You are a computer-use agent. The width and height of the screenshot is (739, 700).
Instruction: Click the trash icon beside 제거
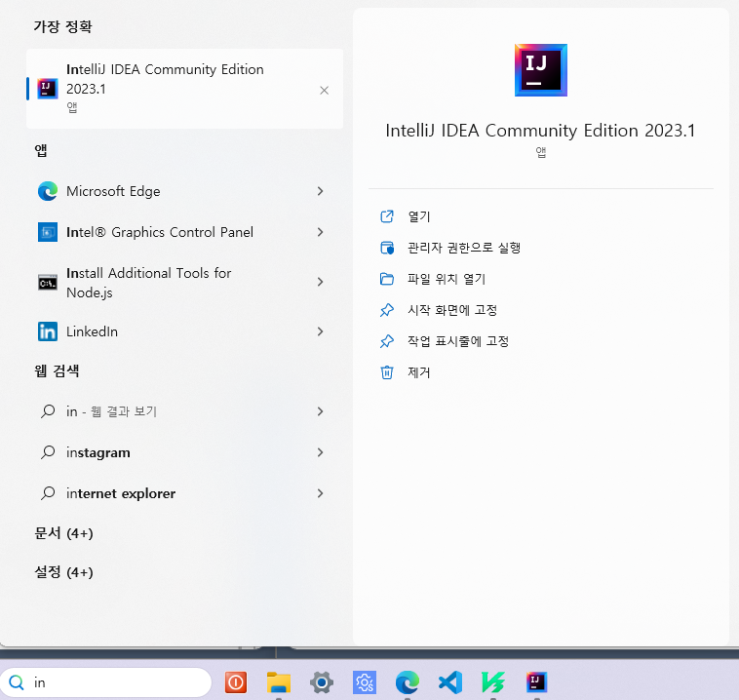click(x=387, y=372)
